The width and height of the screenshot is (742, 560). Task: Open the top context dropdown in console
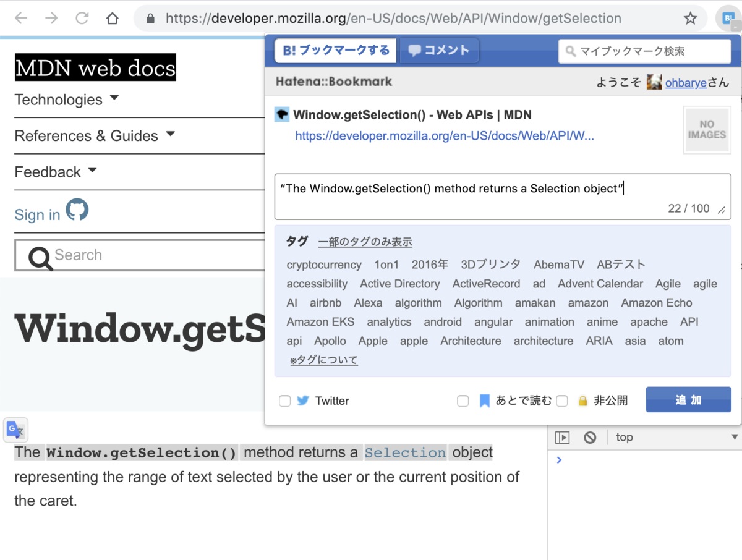[676, 438]
